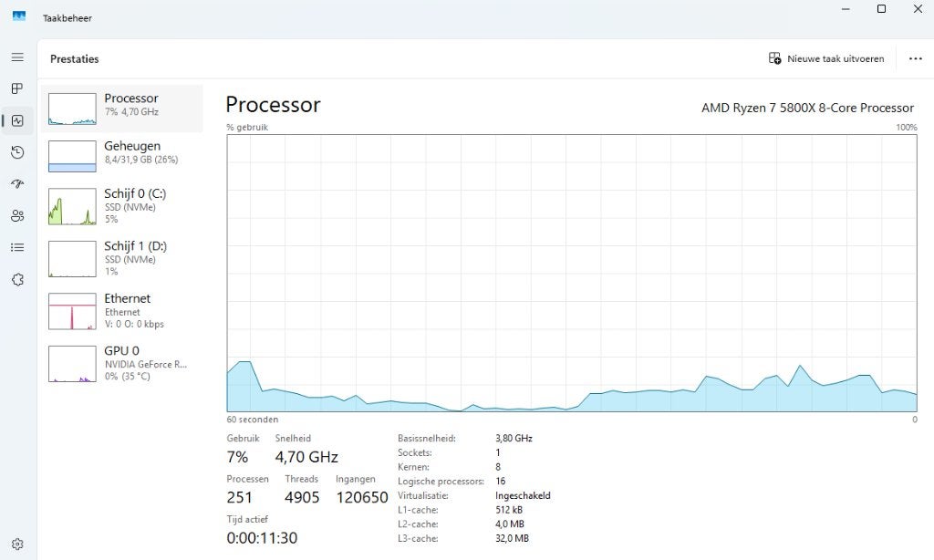The height and width of the screenshot is (560, 934).
Task: Open the Startup apps page icon
Action: [x=17, y=184]
